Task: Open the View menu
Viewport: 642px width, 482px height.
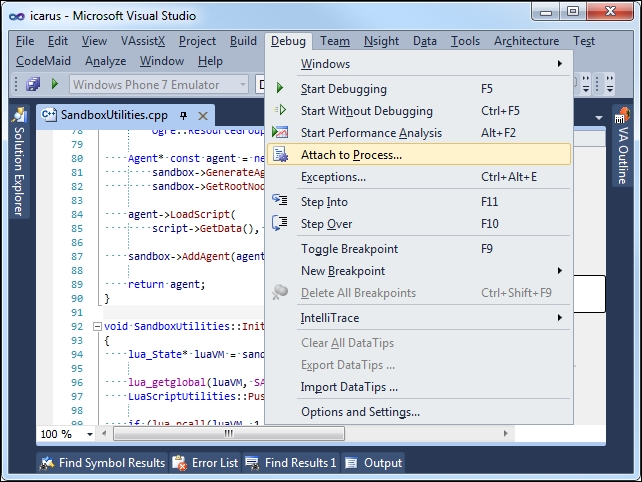Action: click(x=94, y=41)
